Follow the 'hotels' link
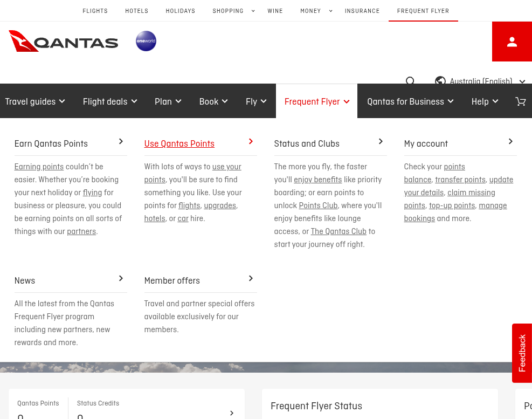532x419 pixels. [155, 219]
